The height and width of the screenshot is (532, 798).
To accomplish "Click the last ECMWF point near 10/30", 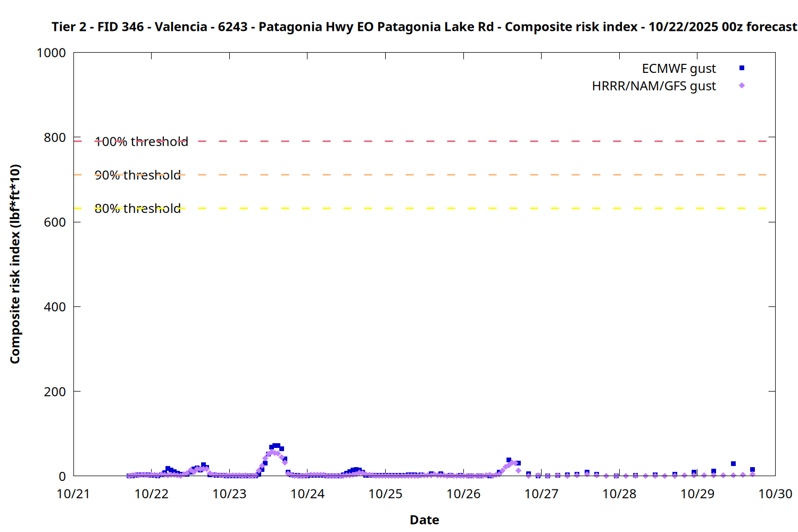I will [752, 470].
